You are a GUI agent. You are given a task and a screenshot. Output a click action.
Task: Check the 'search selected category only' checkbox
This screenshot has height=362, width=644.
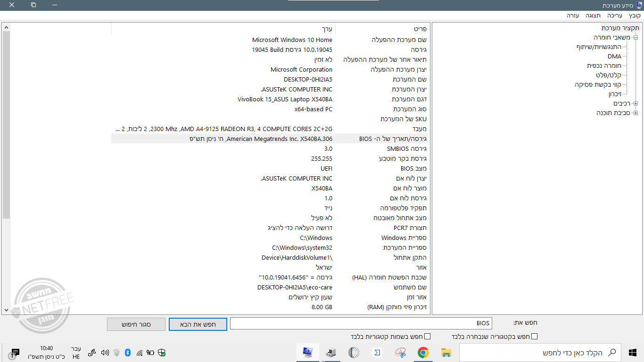535,336
